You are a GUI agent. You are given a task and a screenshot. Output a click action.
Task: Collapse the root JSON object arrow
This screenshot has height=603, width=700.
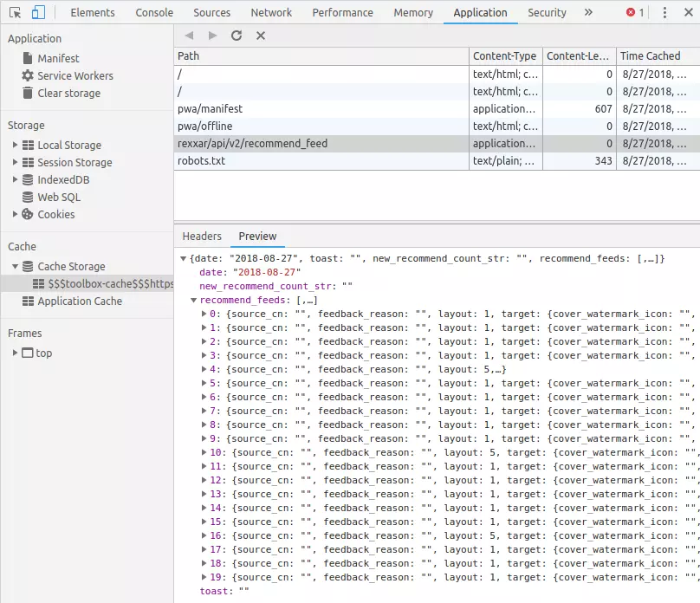(x=183, y=258)
